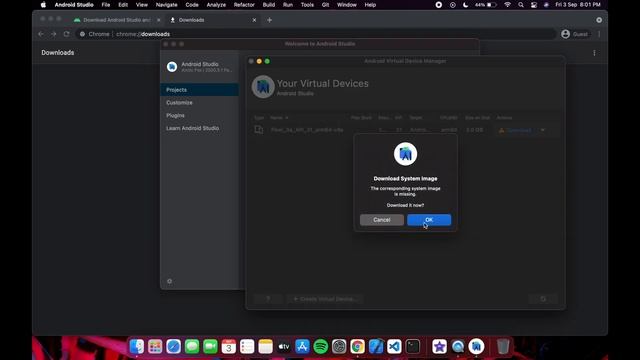Click Create Virtual Device button

[325, 299]
